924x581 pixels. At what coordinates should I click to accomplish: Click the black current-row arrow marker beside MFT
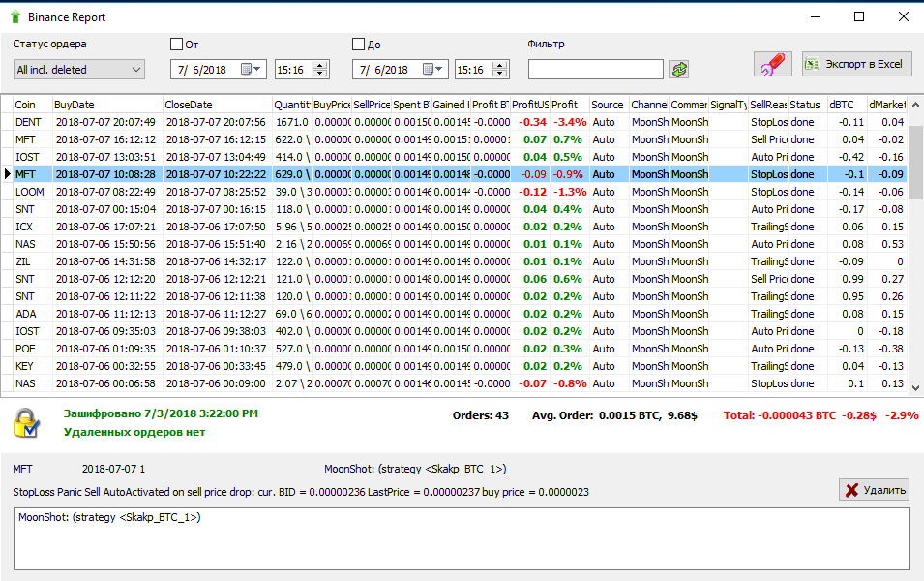coord(7,174)
